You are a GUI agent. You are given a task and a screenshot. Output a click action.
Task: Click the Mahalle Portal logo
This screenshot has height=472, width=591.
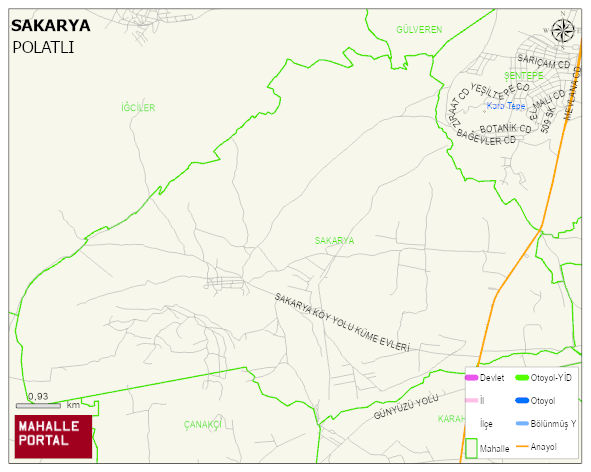(x=53, y=437)
